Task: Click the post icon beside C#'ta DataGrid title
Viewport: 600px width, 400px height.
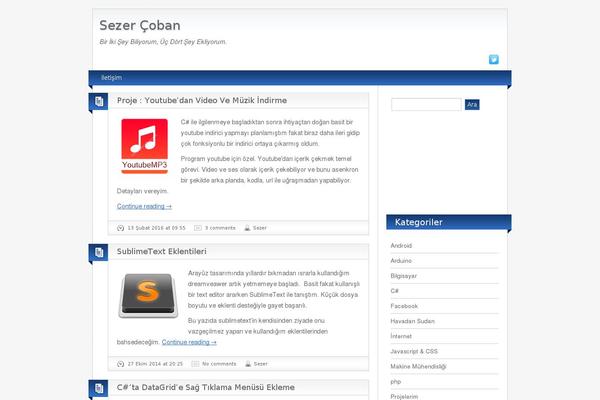Action: pyautogui.click(x=99, y=389)
